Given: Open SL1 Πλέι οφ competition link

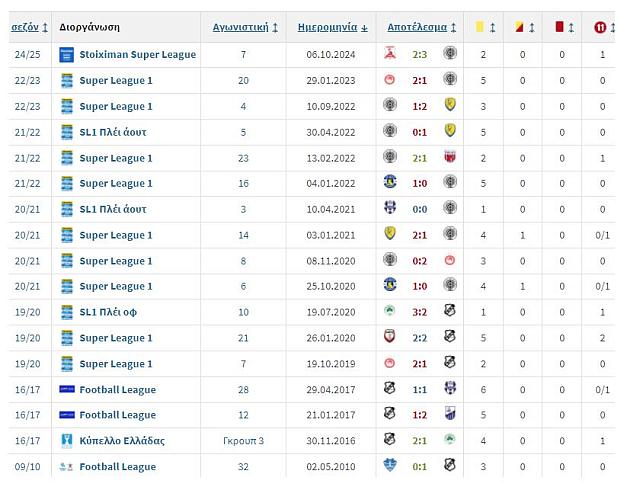Looking at the screenshot, I should pos(108,312).
